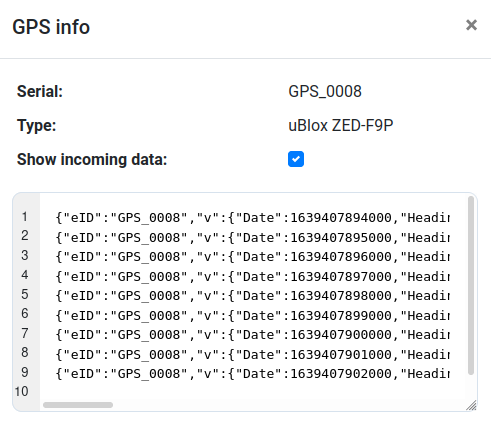The image size is (491, 423).
Task: Select log line with Date 1639407897000
Action: [x=252, y=277]
